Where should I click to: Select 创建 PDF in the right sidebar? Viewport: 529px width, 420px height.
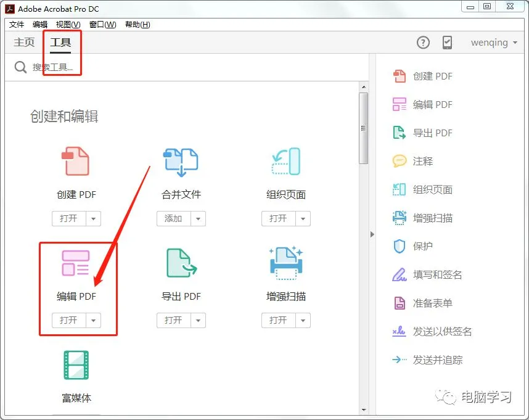click(x=423, y=76)
